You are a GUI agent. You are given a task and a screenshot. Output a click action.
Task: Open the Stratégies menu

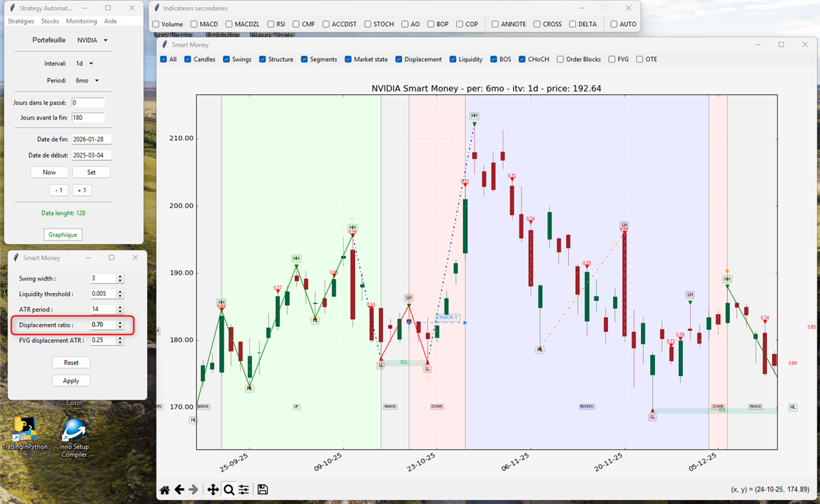coord(21,21)
